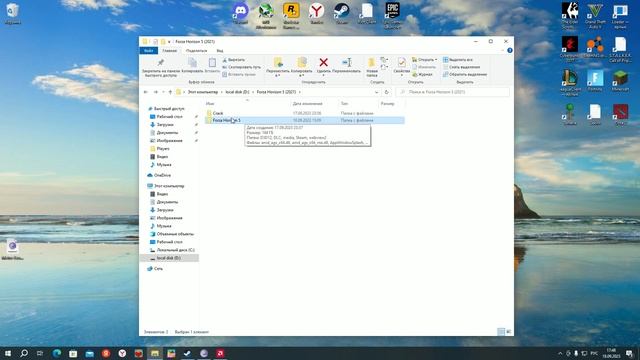The image size is (640, 360).
Task: Click the red X Delete icon in ribbon
Action: [x=323, y=62]
